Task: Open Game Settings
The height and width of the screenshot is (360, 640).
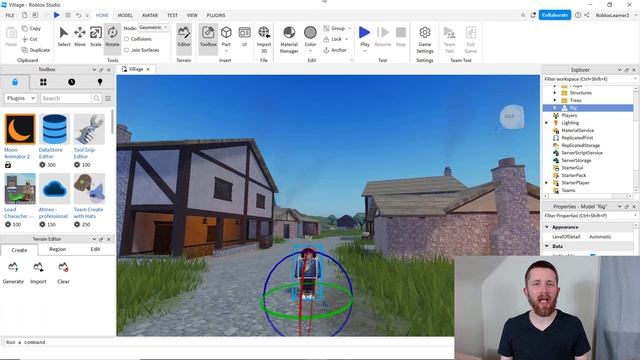Action: click(x=425, y=39)
